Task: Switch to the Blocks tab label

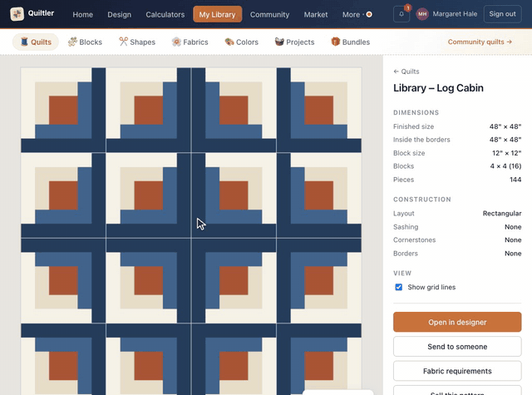Action: click(91, 42)
